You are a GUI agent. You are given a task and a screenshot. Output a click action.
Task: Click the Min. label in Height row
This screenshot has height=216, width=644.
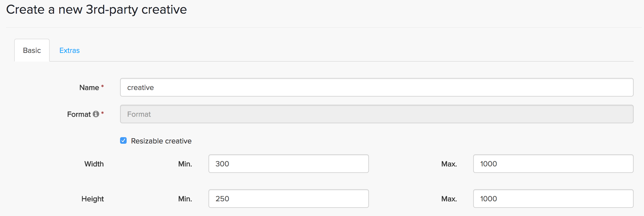click(x=185, y=199)
